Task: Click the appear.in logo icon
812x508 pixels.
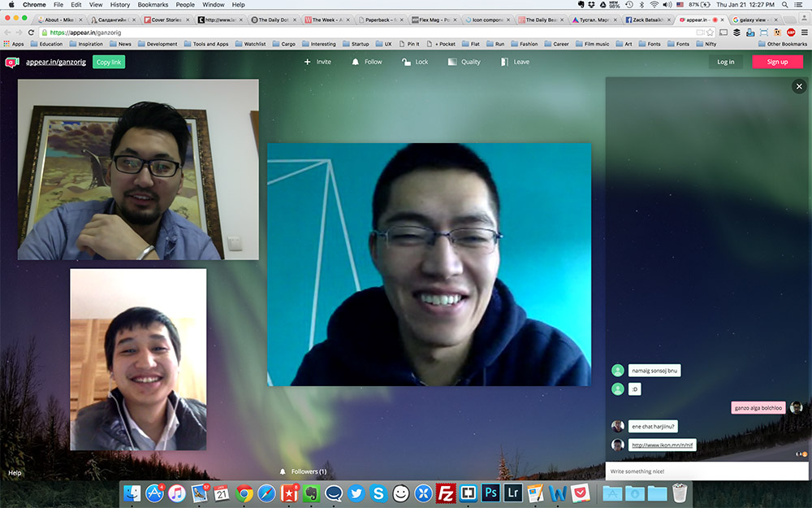Action: [11, 62]
